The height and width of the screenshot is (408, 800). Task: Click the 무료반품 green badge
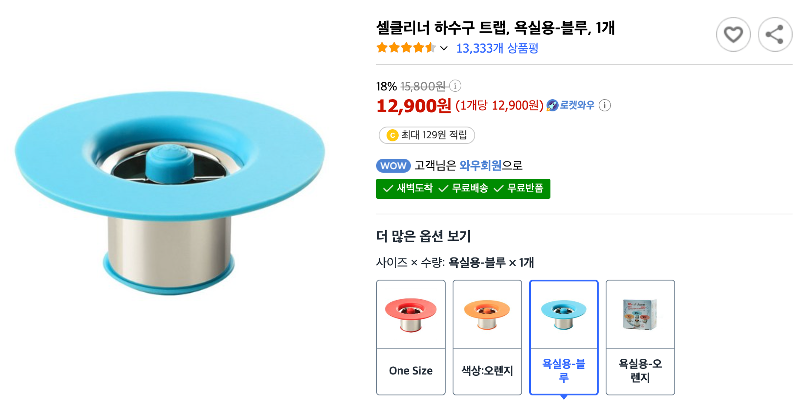(x=521, y=188)
